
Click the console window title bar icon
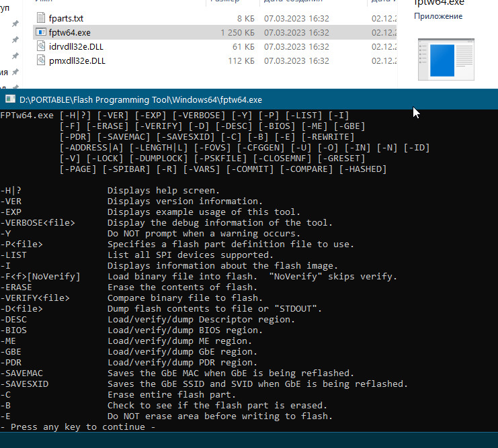point(10,99)
